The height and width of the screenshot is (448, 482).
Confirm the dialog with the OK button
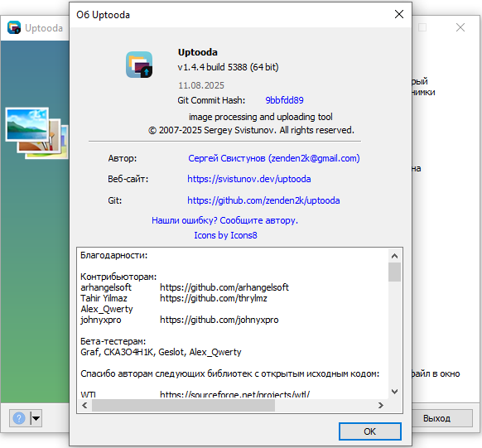370,431
